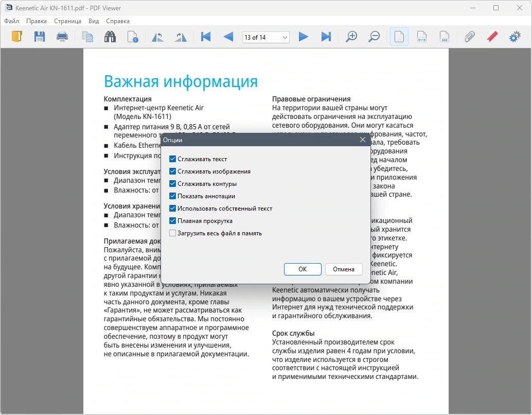Image resolution: width=532 pixels, height=415 pixels.
Task: Save document using floppy disk icon
Action: point(39,37)
